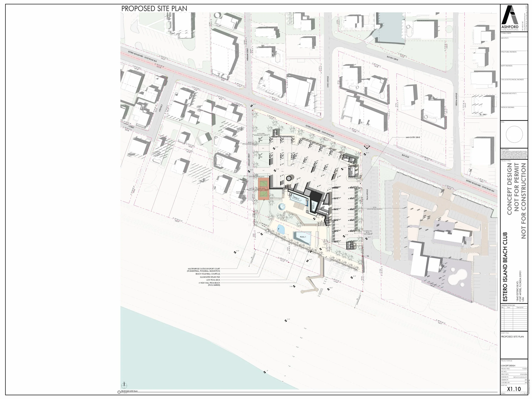532x399 pixels.
Task: Click the POOL 2 label
Action: coord(296,198)
